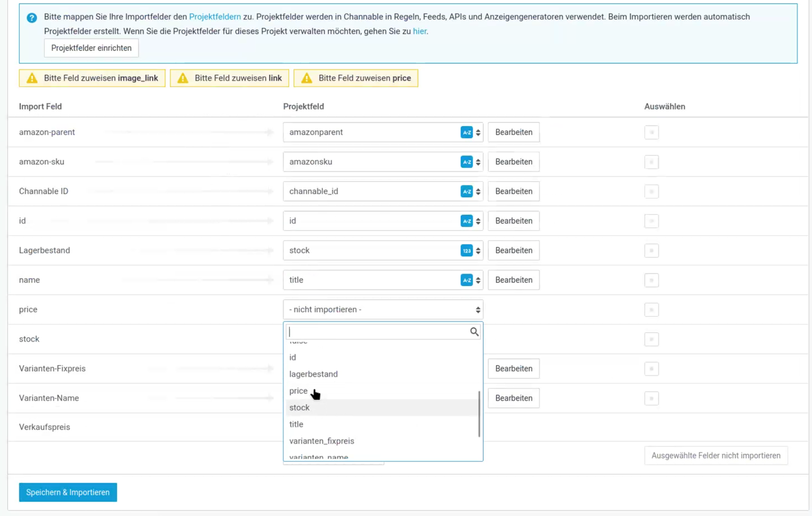Select the checkbox in the Lagerbestand row
Screen dimensions: 812x516
pos(651,250)
